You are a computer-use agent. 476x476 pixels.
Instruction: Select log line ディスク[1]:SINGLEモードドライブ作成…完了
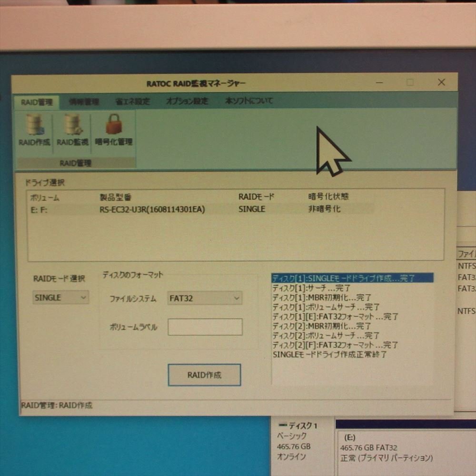pos(352,278)
